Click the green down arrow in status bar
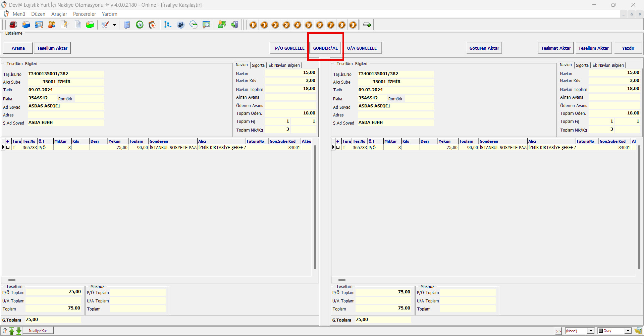The image size is (644, 336). [19, 331]
